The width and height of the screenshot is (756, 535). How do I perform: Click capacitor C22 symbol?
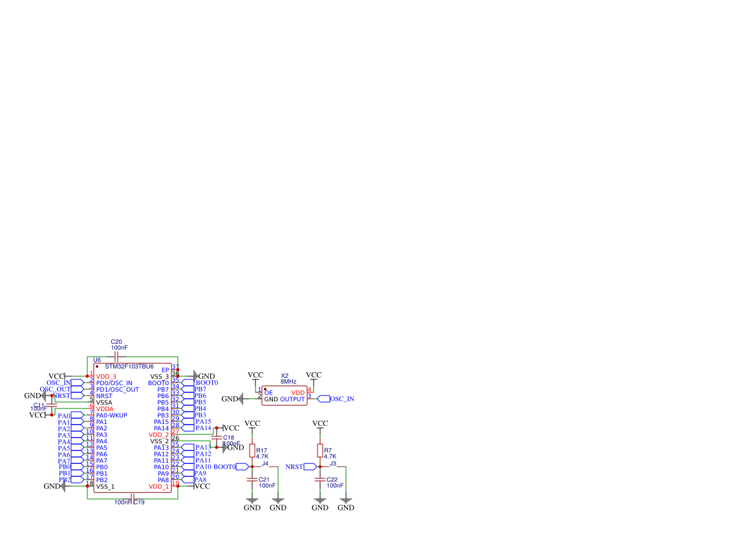coord(319,479)
